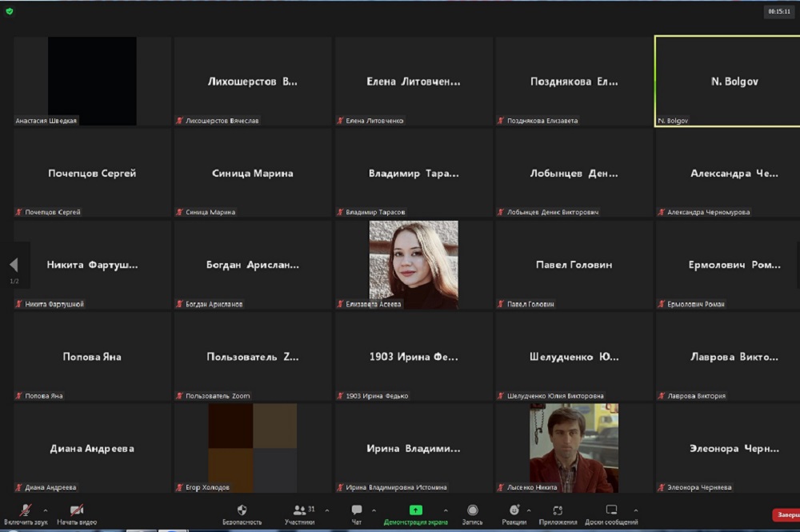Turn on camera with Начать видео
The image size is (800, 532).
[77, 510]
